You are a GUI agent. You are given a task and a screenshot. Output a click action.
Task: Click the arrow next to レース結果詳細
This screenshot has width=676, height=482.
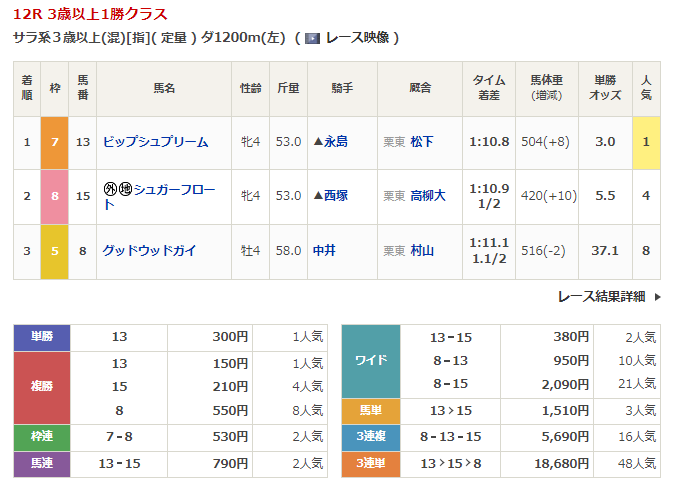click(x=657, y=297)
